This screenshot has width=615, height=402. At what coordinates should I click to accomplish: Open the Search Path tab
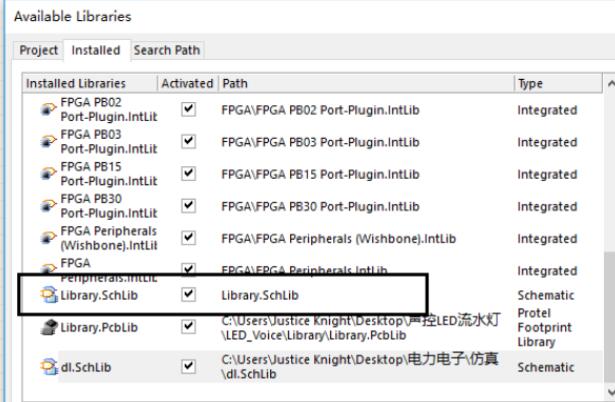pos(167,50)
